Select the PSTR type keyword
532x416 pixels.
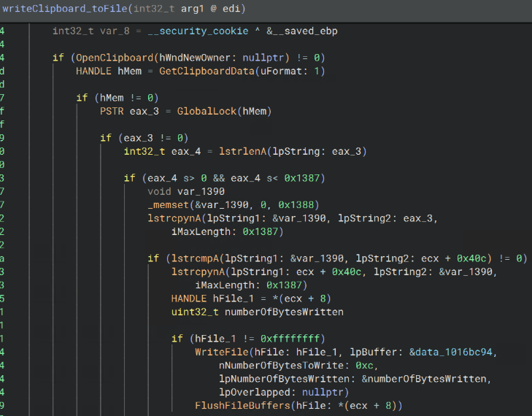tap(112, 111)
